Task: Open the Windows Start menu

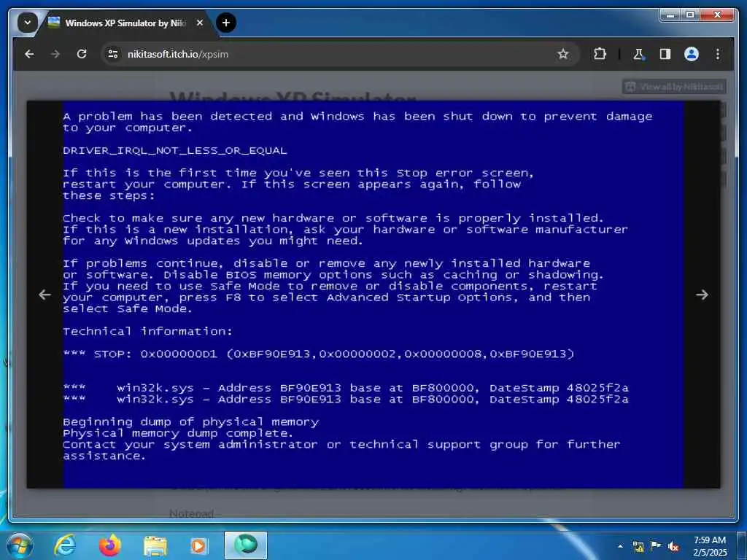Action: click(19, 545)
